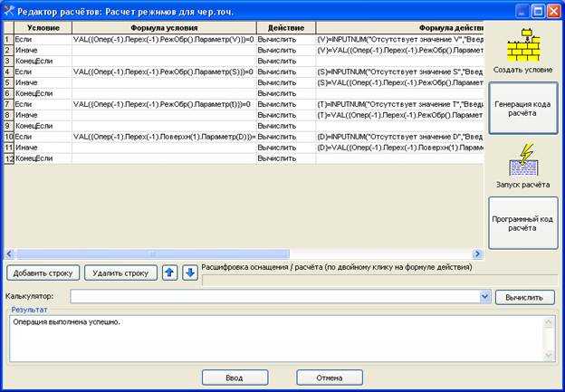
Task: Click horizontal scrollbar left arrow
Action: (x=9, y=254)
